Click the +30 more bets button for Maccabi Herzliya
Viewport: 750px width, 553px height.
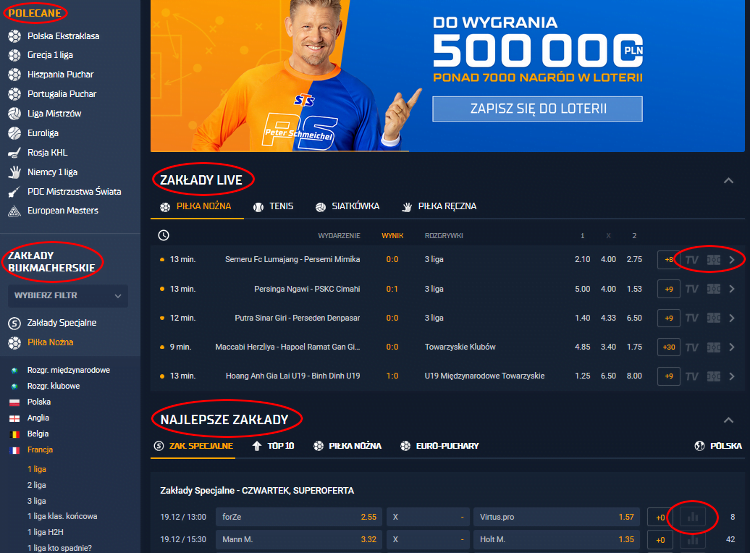pyautogui.click(x=669, y=347)
